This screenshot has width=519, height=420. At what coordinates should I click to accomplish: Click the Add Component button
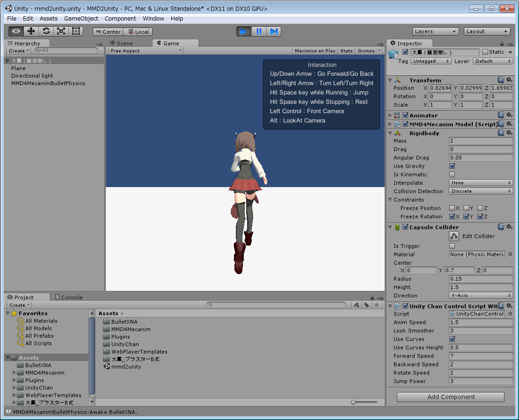(x=451, y=397)
